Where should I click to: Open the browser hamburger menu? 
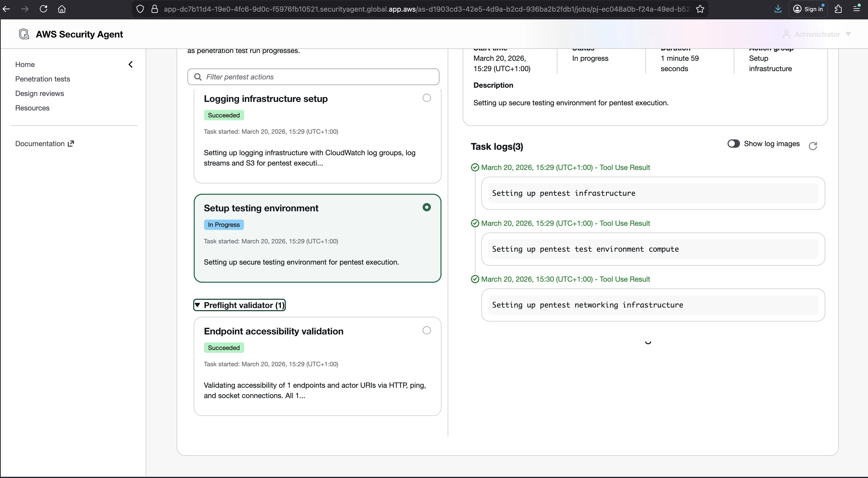coord(857,9)
